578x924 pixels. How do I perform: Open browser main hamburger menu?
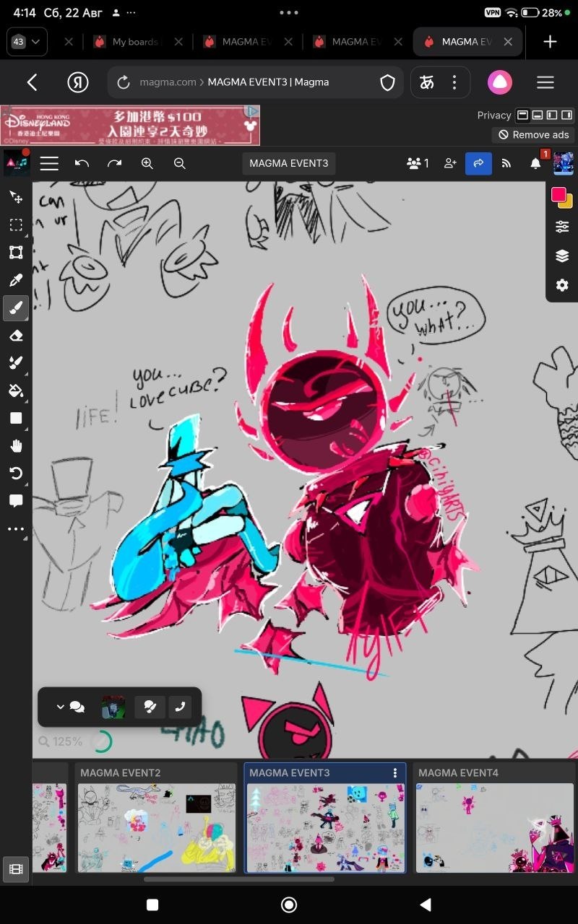545,82
